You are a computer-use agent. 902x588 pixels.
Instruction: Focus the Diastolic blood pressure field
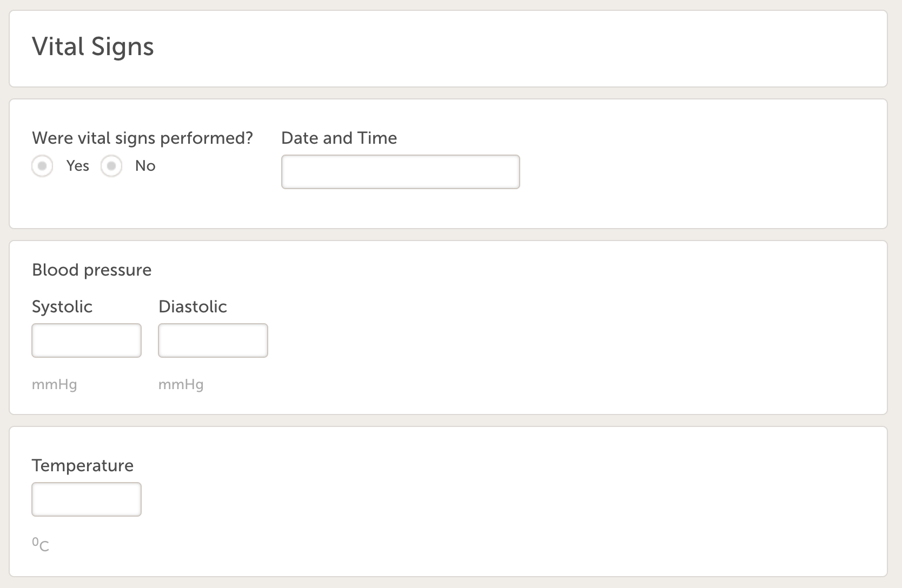pyautogui.click(x=213, y=340)
